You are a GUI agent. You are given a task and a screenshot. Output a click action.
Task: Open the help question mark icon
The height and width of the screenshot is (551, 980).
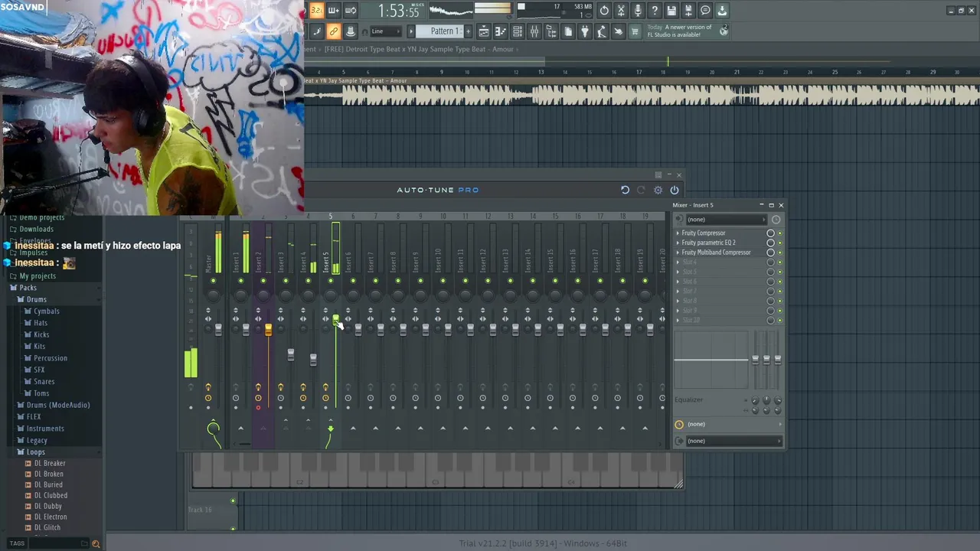click(655, 11)
